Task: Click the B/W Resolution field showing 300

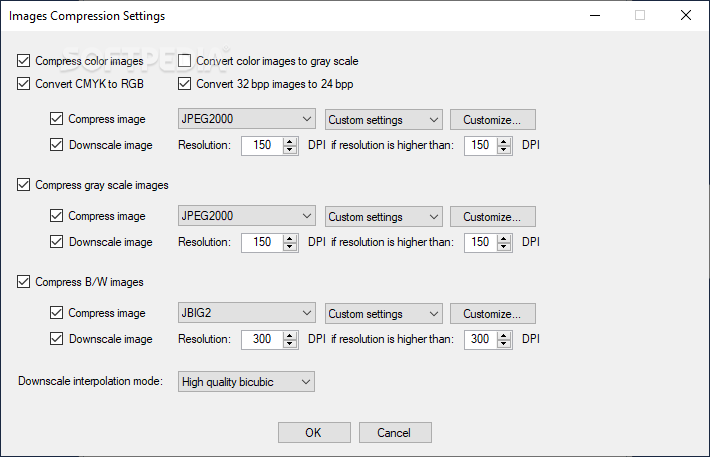Action: coord(262,339)
